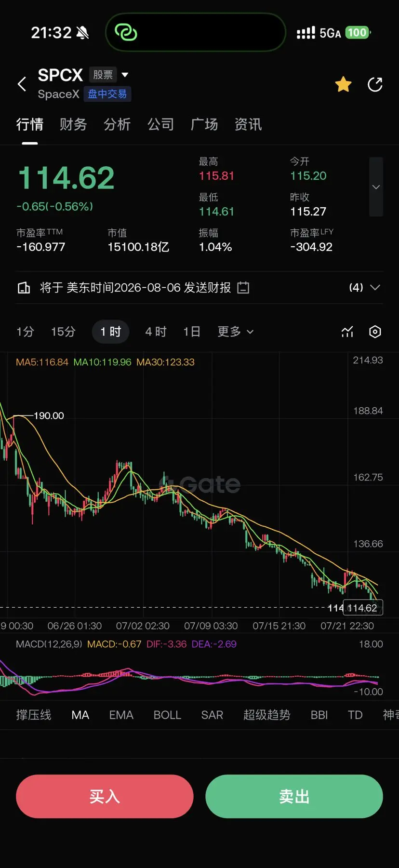
Task: Tap the back arrow icon
Action: [x=22, y=84]
